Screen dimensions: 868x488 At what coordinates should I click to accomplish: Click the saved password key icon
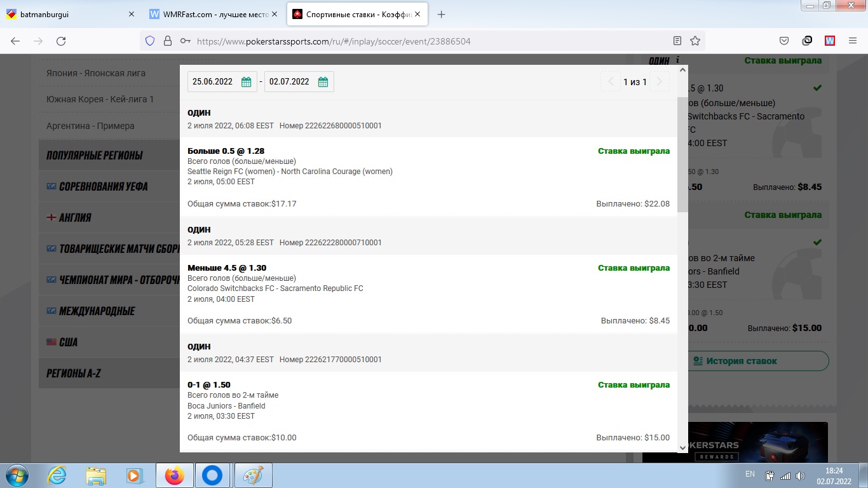(x=185, y=41)
